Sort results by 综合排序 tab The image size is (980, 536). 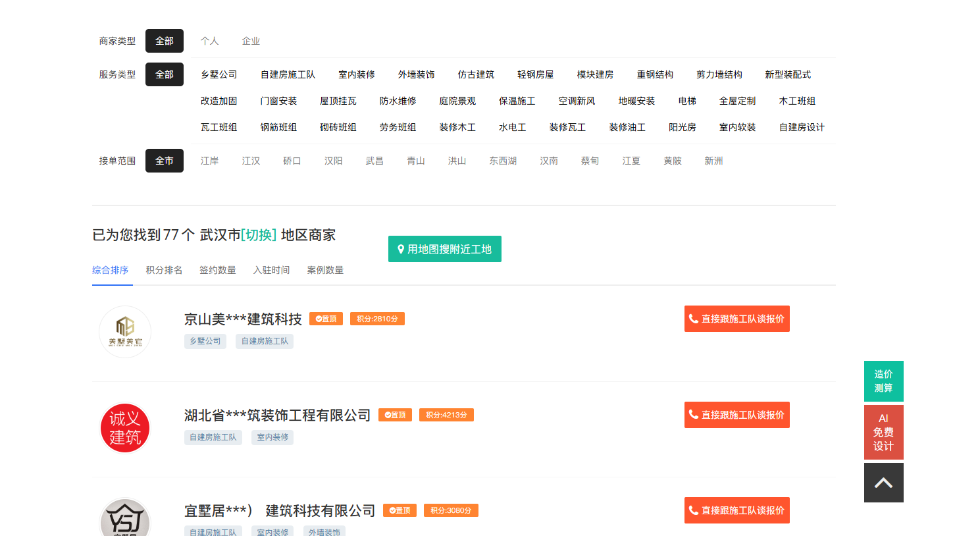click(x=111, y=270)
